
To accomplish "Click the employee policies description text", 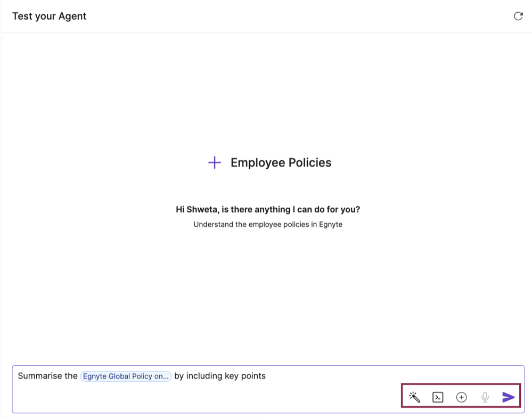I will click(x=268, y=224).
